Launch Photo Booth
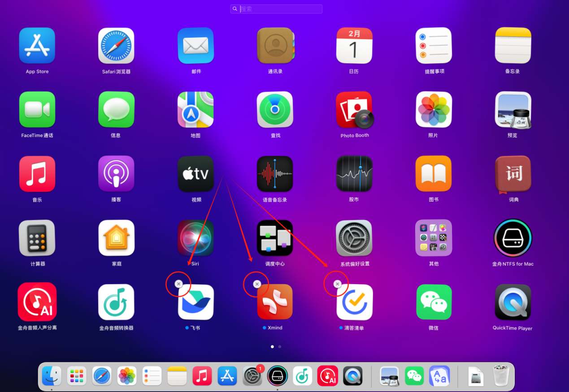 point(354,110)
